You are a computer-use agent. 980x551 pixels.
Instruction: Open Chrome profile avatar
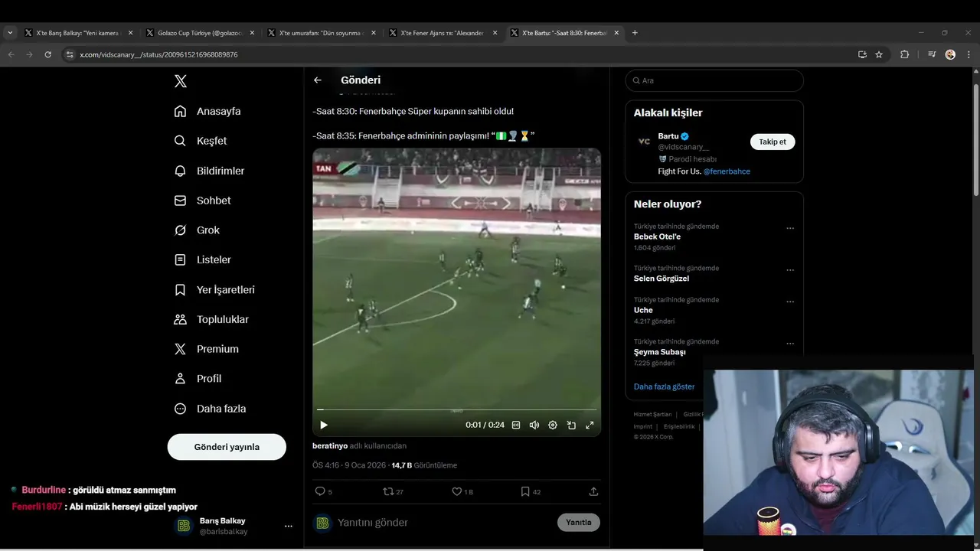(950, 54)
